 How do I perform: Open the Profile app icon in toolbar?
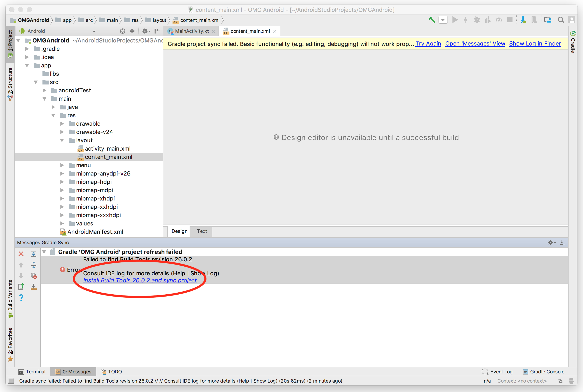[499, 20]
